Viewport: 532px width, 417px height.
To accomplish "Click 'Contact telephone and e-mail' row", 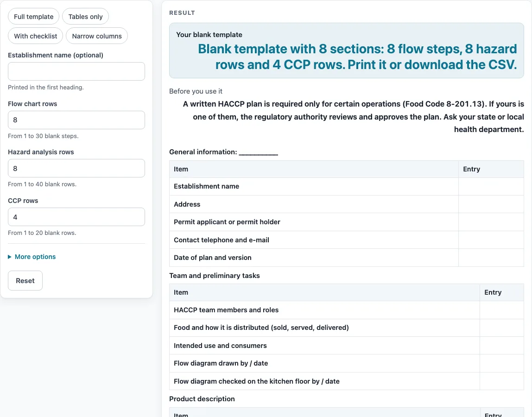I will (x=347, y=240).
